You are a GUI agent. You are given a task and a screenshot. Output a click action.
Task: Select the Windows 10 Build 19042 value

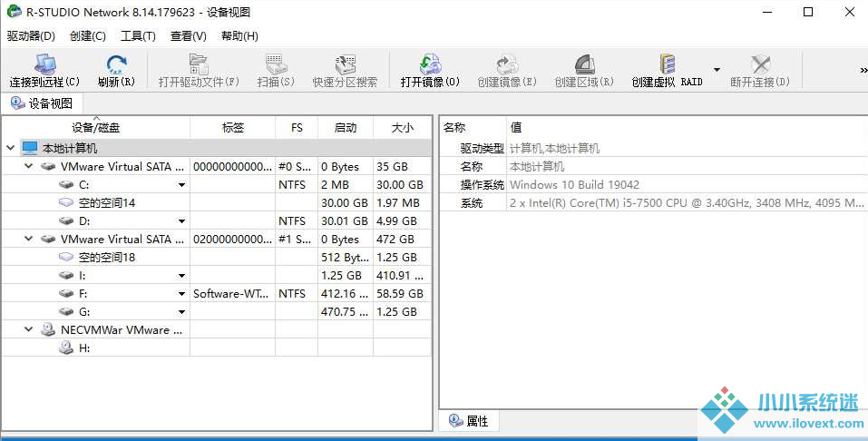click(x=574, y=184)
